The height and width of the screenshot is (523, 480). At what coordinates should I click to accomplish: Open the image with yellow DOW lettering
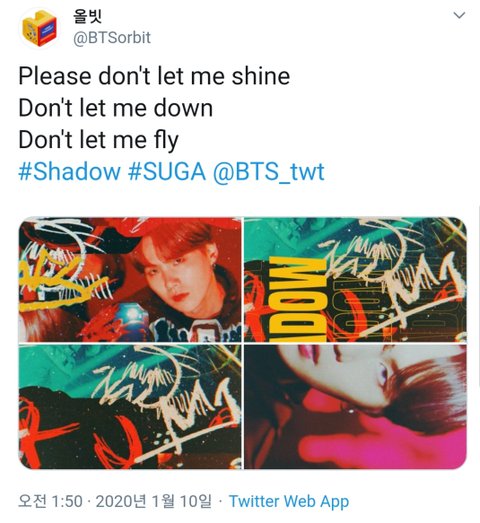355,280
